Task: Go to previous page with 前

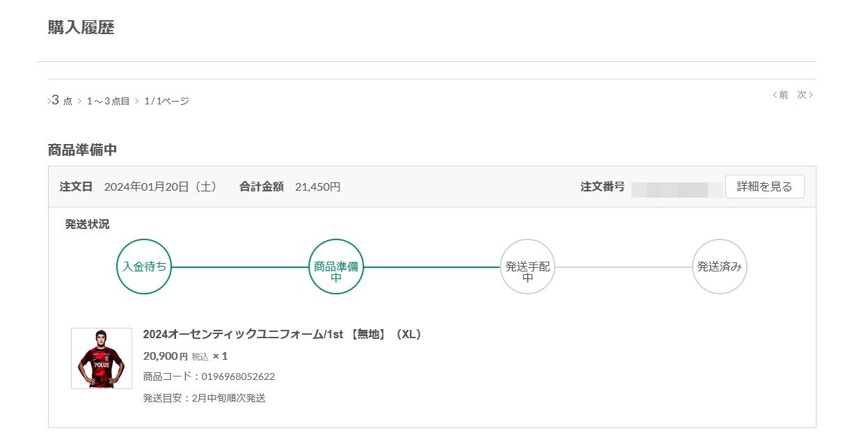Action: (781, 95)
